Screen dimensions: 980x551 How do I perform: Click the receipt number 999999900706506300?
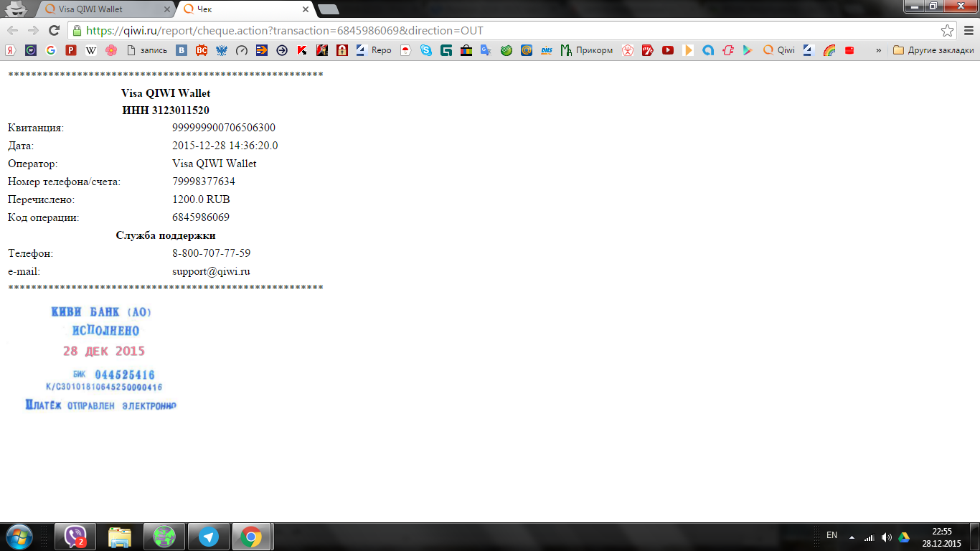point(224,128)
